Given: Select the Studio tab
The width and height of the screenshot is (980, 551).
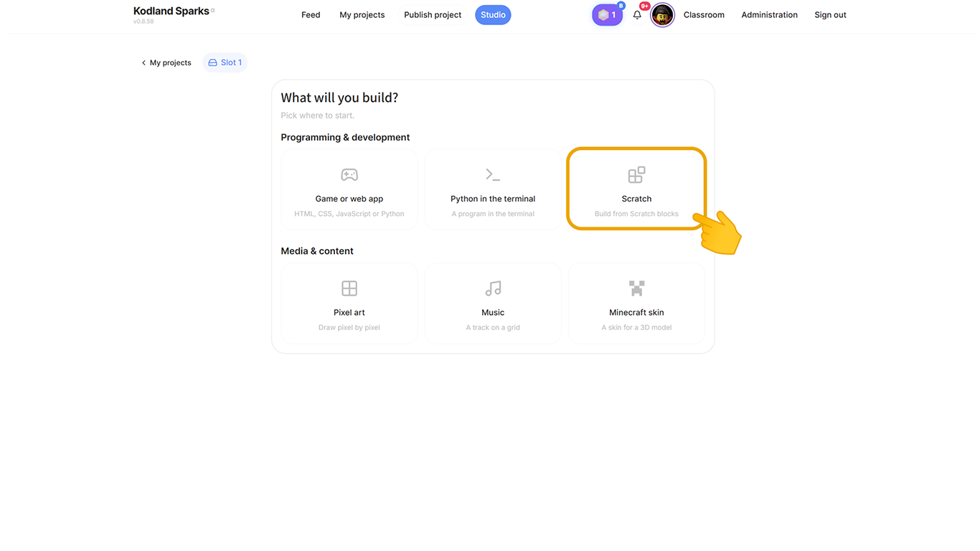Looking at the screenshot, I should (x=493, y=15).
